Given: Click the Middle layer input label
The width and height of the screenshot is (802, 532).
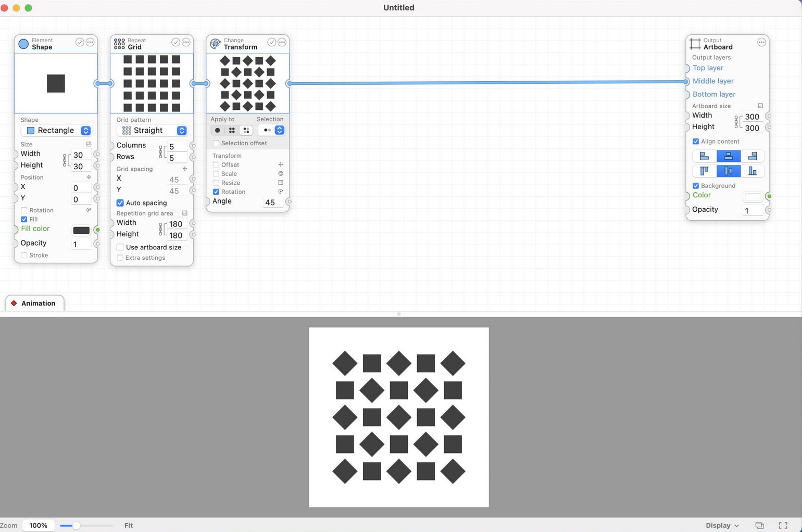Looking at the screenshot, I should pos(713,81).
